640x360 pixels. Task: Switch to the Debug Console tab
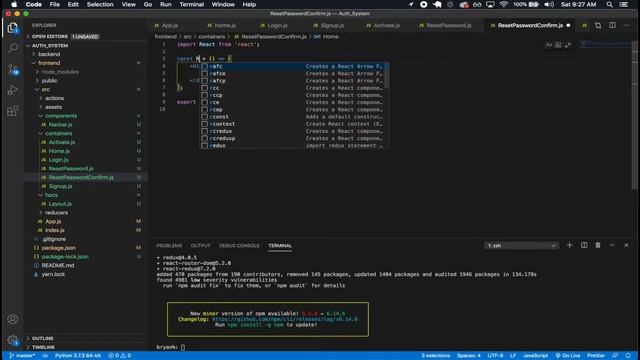[239, 246]
